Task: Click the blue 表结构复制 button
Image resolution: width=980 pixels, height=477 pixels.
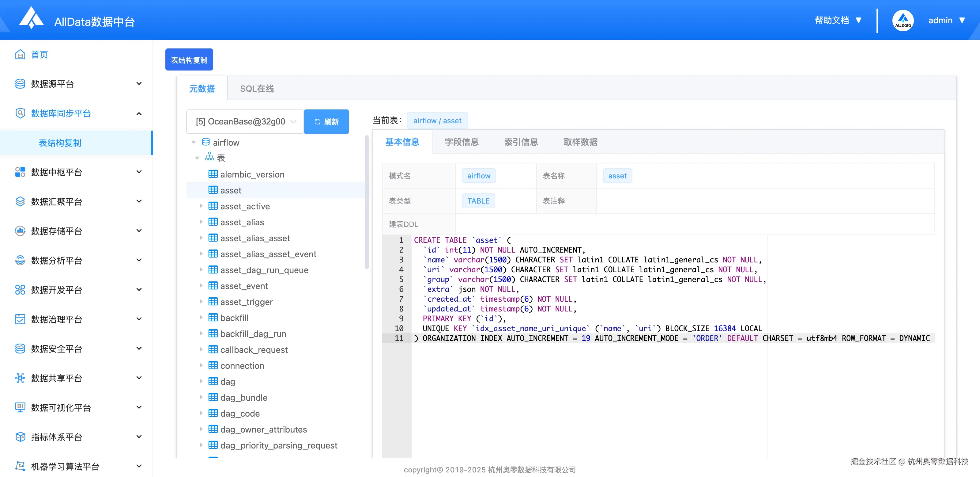Action: pos(189,60)
